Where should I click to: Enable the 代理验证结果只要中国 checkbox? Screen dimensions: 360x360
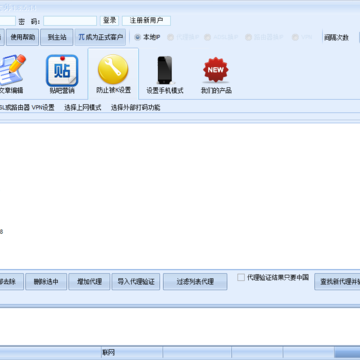(241, 277)
